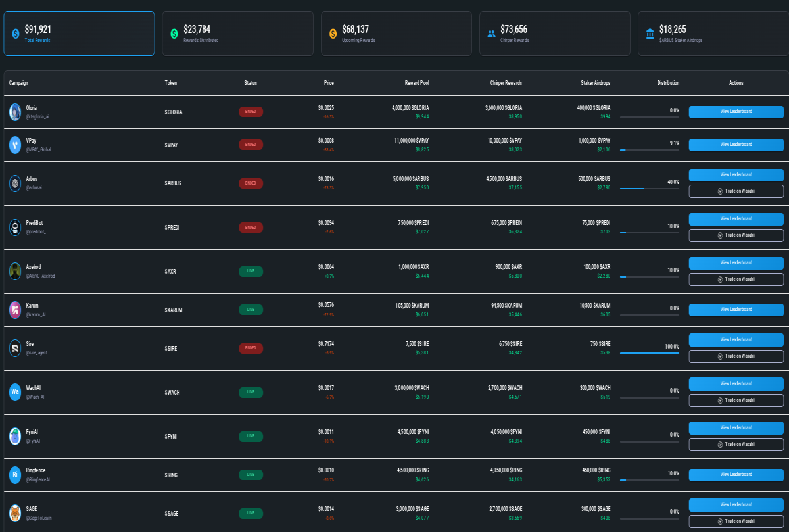This screenshot has height=532, width=789.
Task: Click the SAGE fox avatar icon
Action: (x=15, y=513)
